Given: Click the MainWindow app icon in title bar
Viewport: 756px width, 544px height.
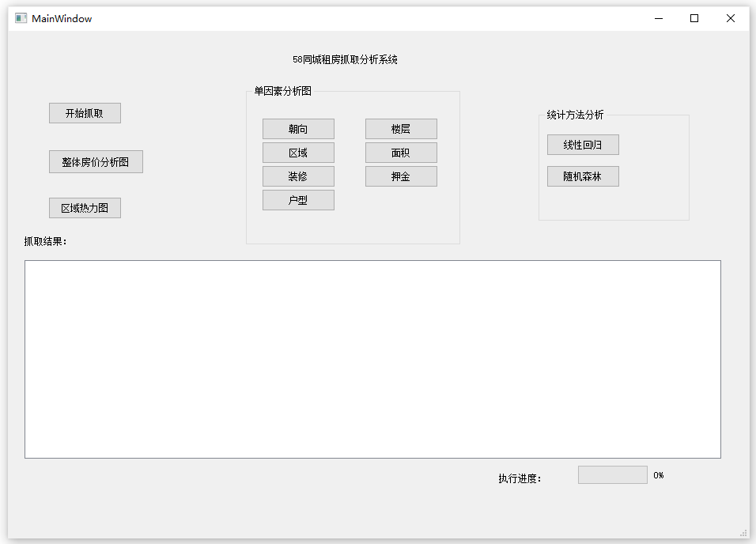Looking at the screenshot, I should (x=21, y=18).
